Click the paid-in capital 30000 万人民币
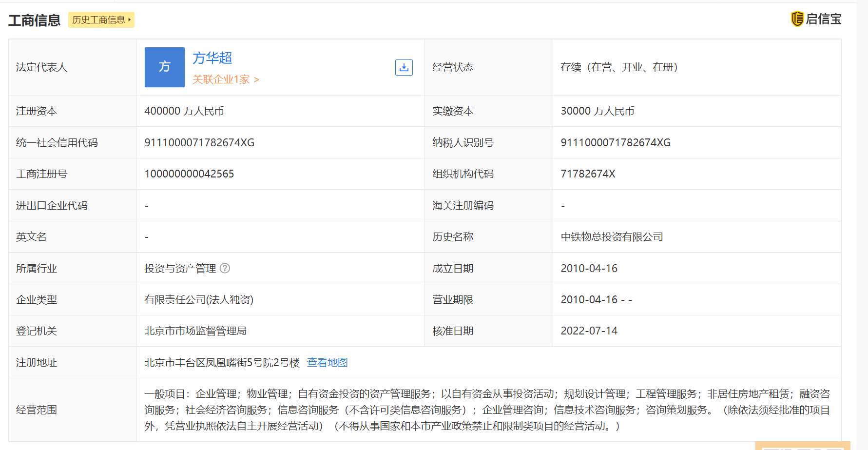Viewport: 868px width, 450px height. coord(597,111)
